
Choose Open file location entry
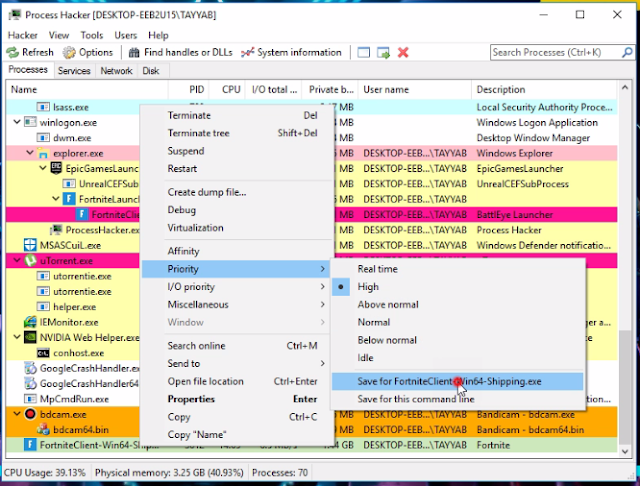[x=236, y=382]
